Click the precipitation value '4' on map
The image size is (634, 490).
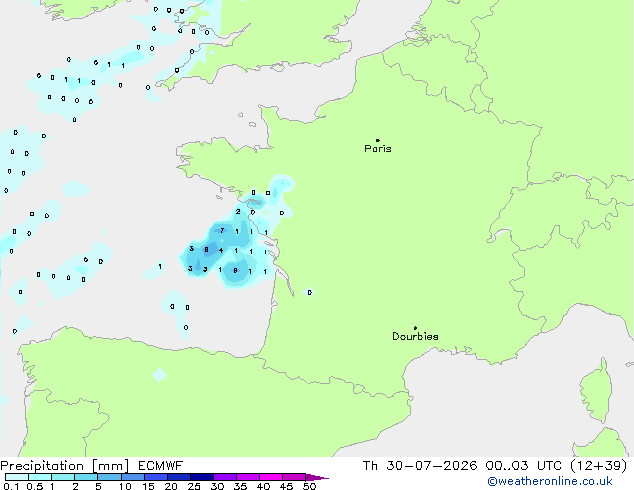click(x=221, y=251)
